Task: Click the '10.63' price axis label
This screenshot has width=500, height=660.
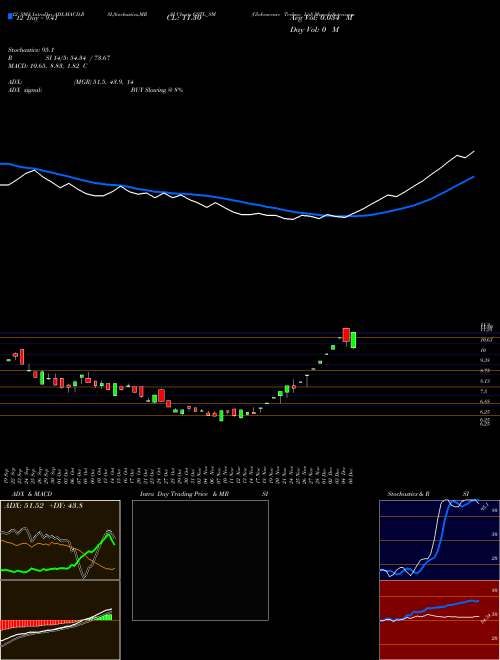Action: point(485,340)
